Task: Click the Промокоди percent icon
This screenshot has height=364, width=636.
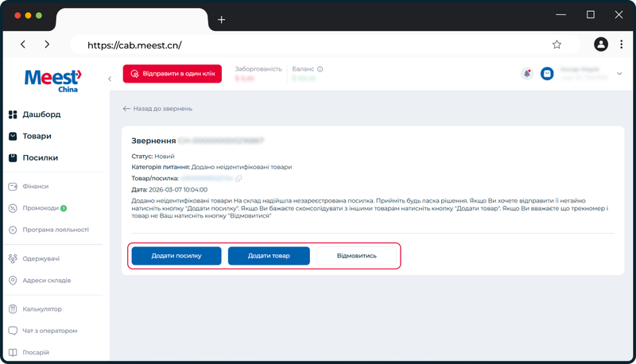Action: coord(13,208)
